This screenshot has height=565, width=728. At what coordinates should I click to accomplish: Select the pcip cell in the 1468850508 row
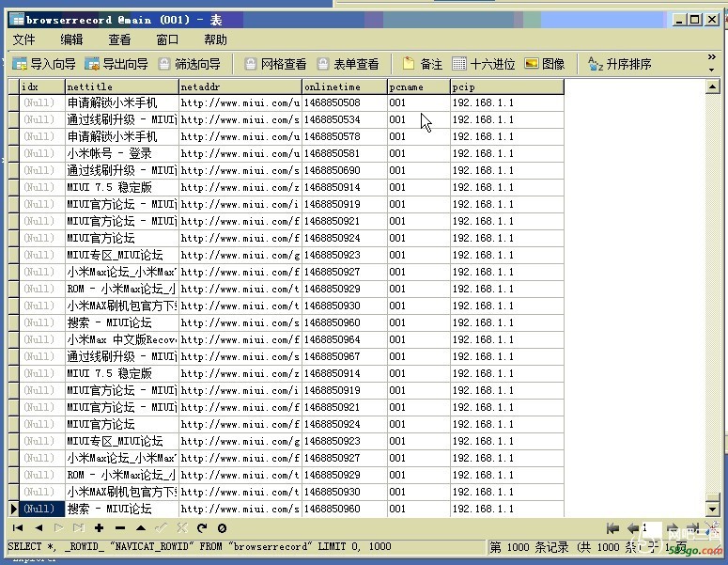point(507,102)
